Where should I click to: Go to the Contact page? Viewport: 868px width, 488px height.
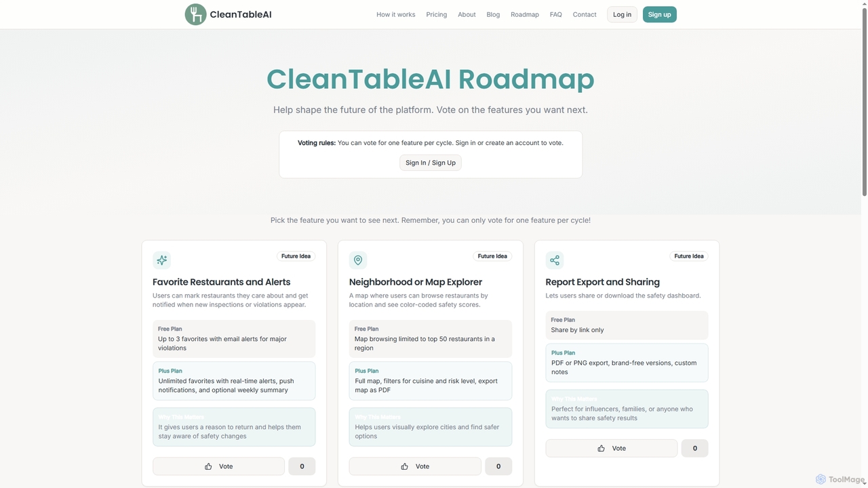coord(585,14)
